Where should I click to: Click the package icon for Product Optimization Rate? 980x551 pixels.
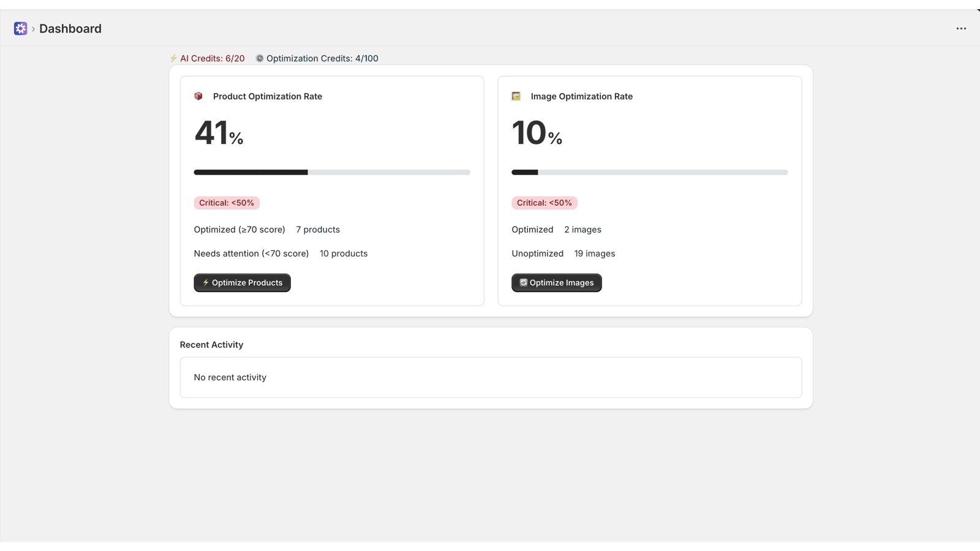(198, 96)
